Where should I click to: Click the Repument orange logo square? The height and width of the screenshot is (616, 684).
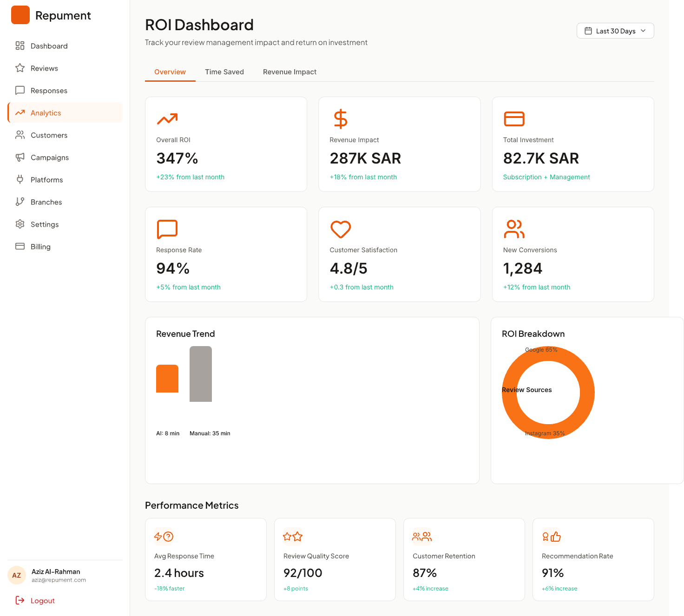coord(20,15)
